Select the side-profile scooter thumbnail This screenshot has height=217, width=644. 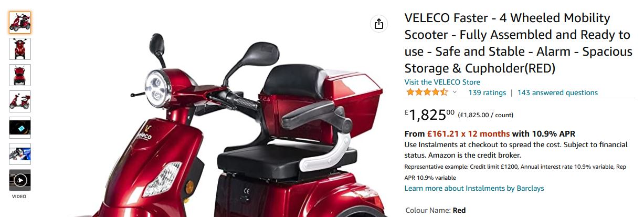click(x=20, y=101)
